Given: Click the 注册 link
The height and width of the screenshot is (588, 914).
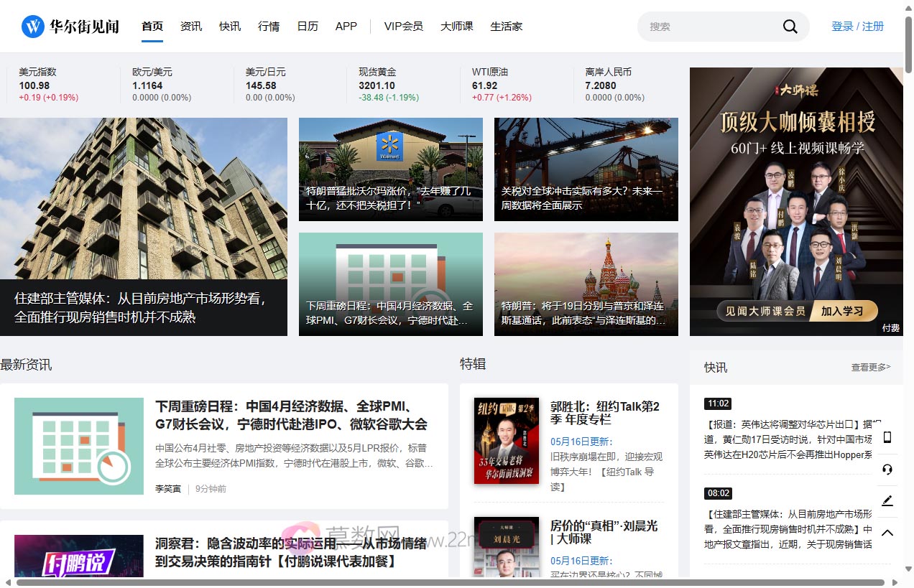Looking at the screenshot, I should (x=874, y=26).
